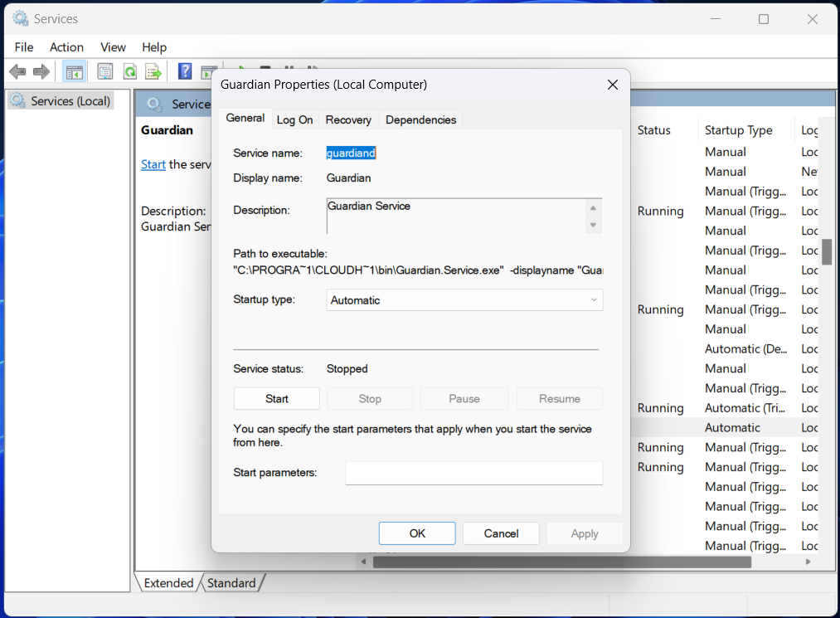Switch to the Log On tab

[x=294, y=120]
